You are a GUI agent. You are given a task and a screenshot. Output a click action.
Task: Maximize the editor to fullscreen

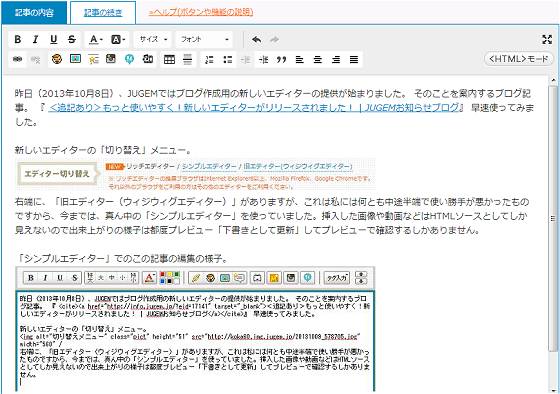(547, 39)
